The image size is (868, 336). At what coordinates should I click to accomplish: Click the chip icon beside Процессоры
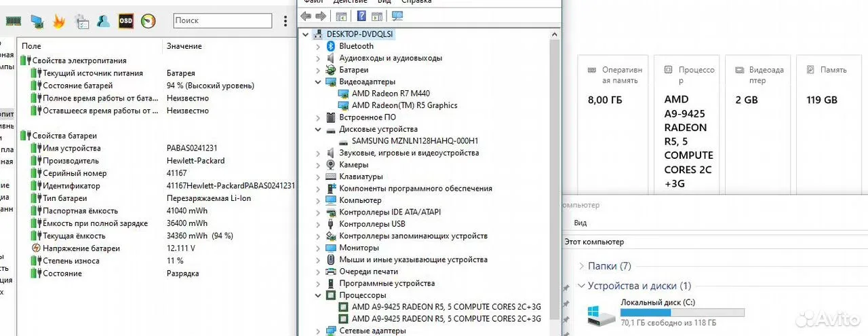pyautogui.click(x=331, y=295)
